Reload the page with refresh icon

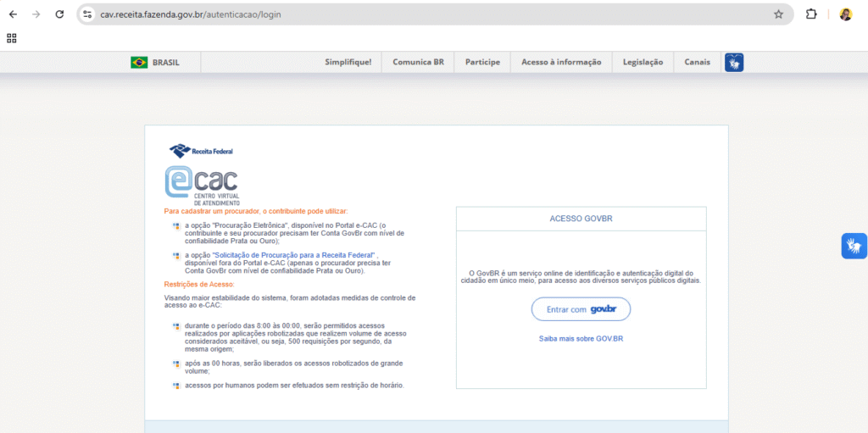tap(59, 14)
